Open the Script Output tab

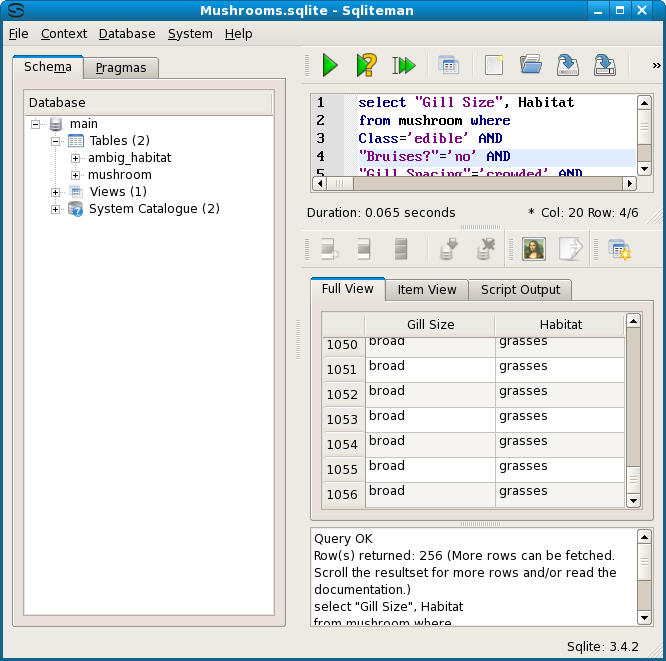click(521, 290)
